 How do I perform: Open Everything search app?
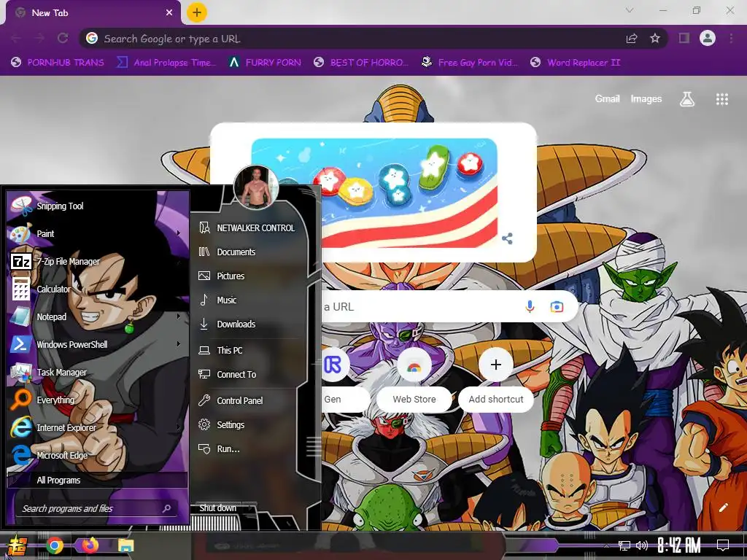tap(98, 400)
